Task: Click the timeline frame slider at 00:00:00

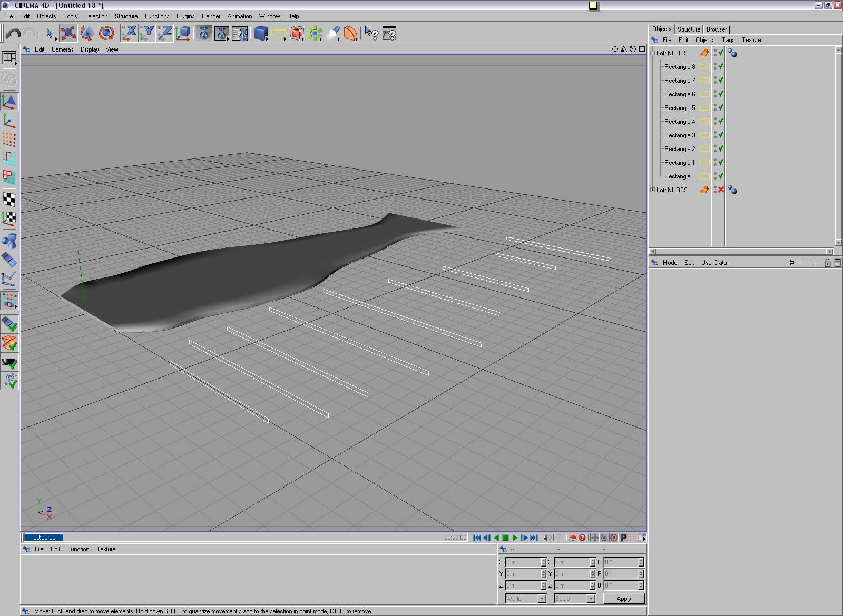Action: click(44, 538)
